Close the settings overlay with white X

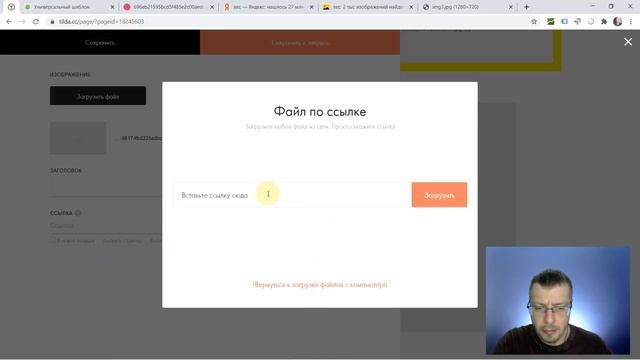628,42
